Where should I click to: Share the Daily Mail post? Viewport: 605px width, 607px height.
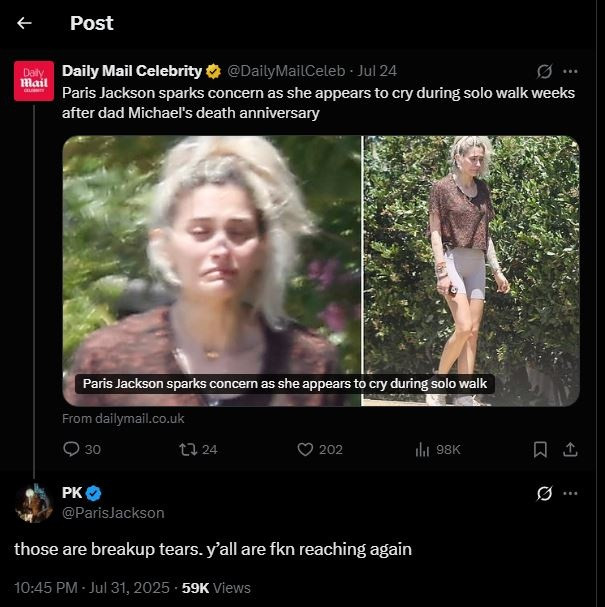(571, 450)
